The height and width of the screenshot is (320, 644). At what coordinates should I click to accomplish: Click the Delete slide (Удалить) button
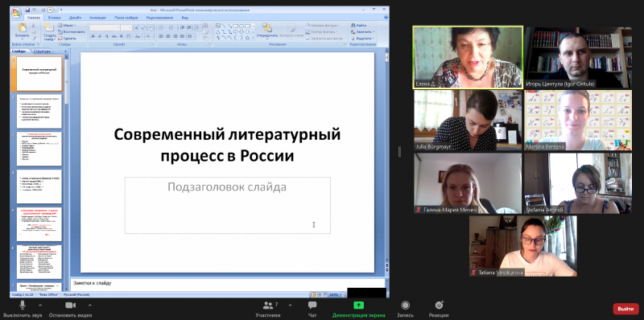click(67, 38)
